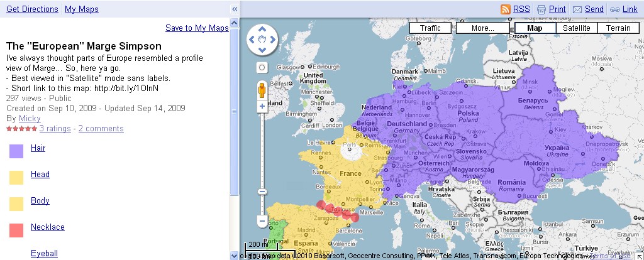
Task: Click the Print text link
Action: [x=557, y=9]
